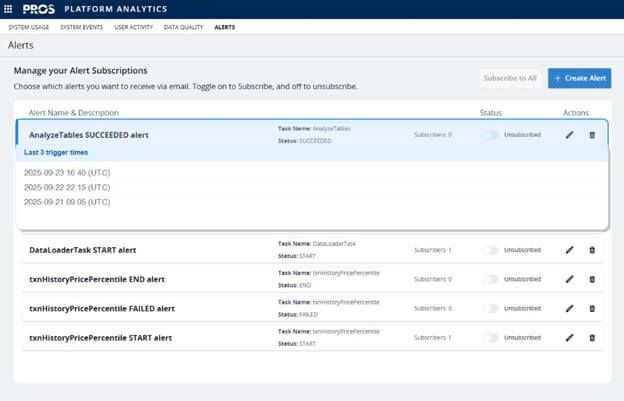Open the Data Quality tab

point(183,27)
